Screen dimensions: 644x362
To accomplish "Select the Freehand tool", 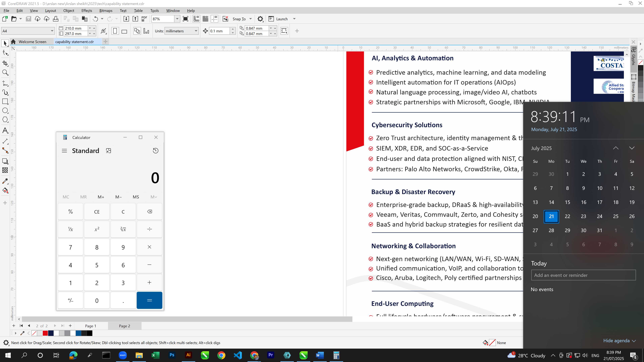I will click(5, 83).
